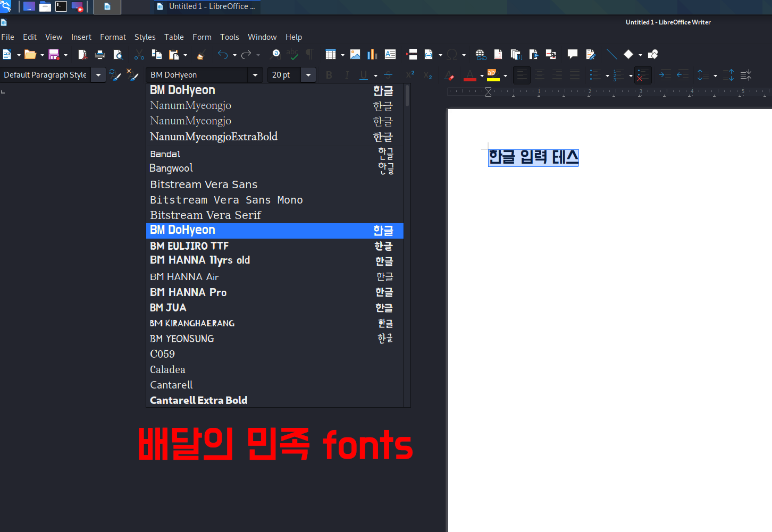Image resolution: width=772 pixels, height=532 pixels.
Task: Insert a page break
Action: pyautogui.click(x=412, y=54)
